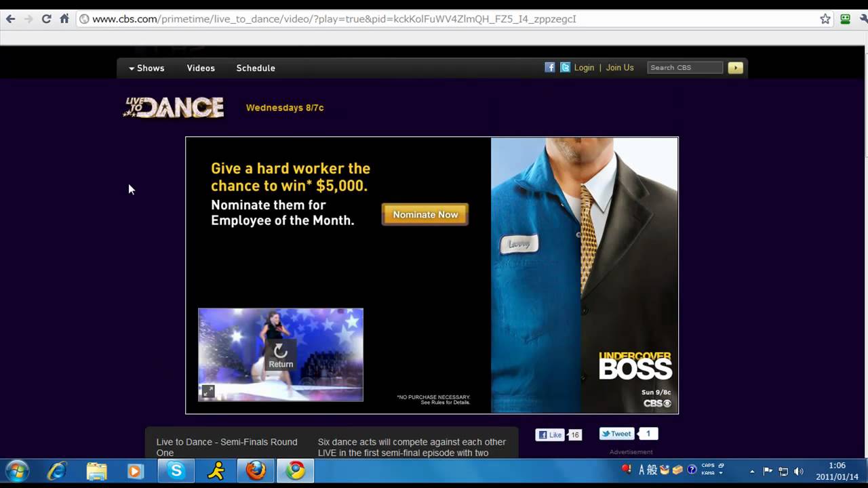Open Windows Explorer folder on taskbar
This screenshot has height=488, width=868.
click(97, 470)
